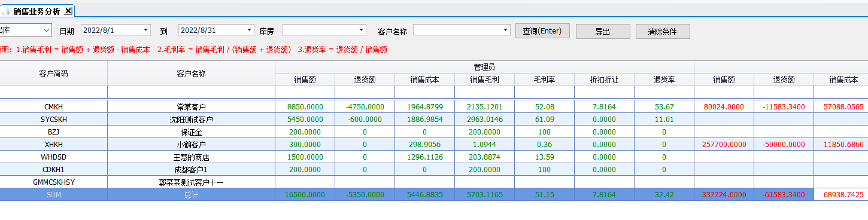Click the 退货率 column header
868x220 pixels.
coord(664,79)
